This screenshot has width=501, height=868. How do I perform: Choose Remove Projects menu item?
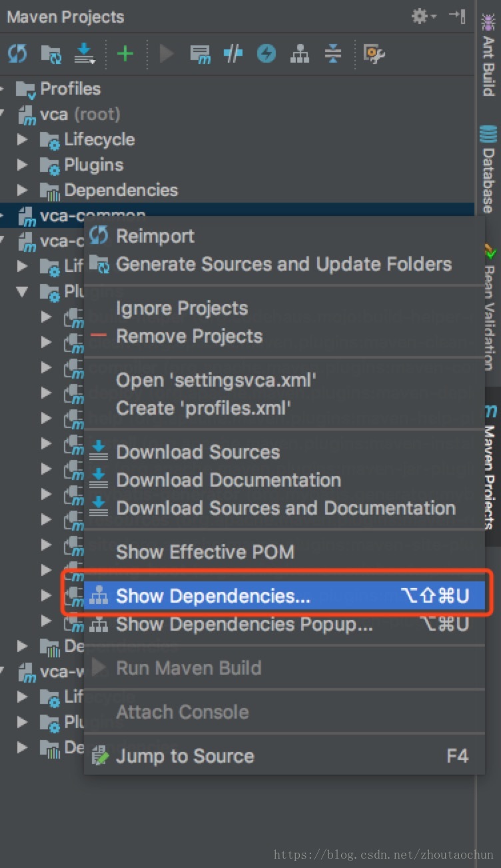(284, 336)
